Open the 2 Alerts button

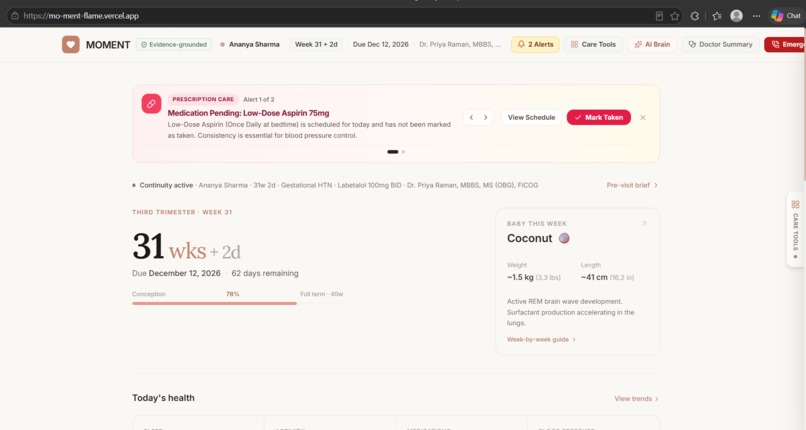tap(535, 45)
